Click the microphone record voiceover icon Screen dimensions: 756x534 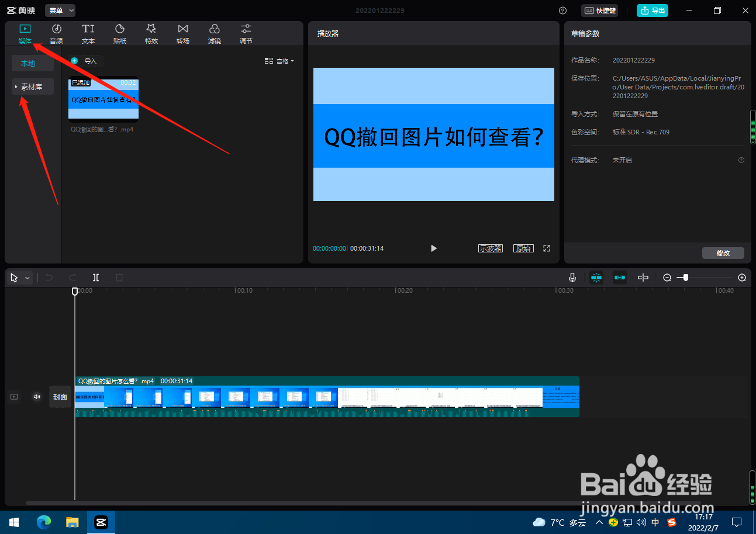[x=572, y=278]
